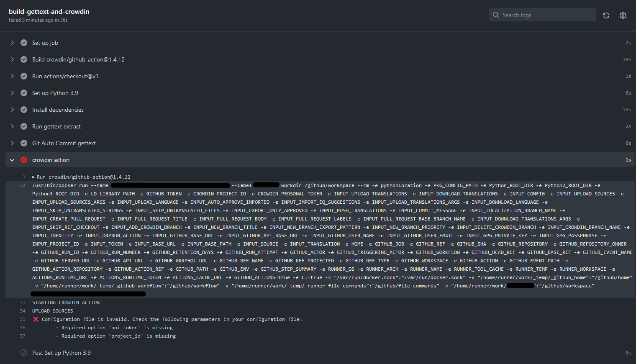Expand the Run actions/checkout@v3 step
Viewport: 636px width, 364px height.
[12, 76]
